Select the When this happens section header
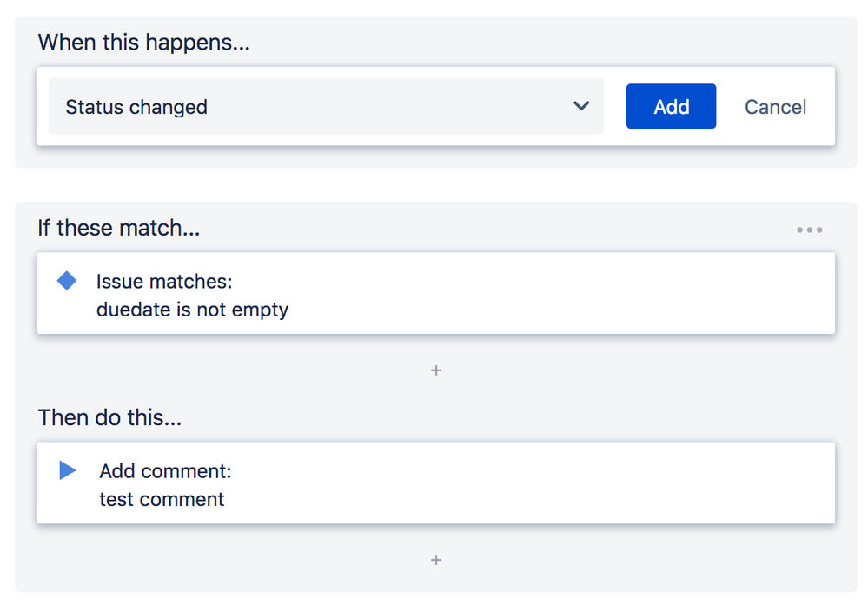Screen dimensions: 868x606 coord(142,42)
